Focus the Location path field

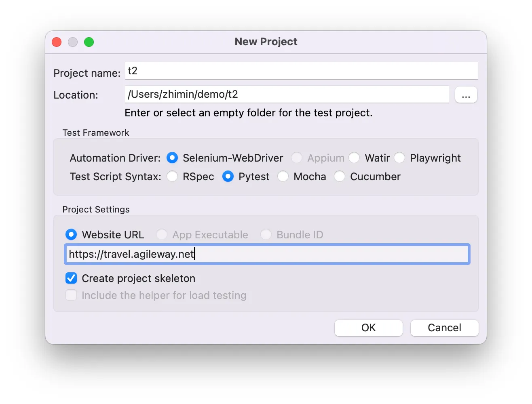[x=287, y=94]
